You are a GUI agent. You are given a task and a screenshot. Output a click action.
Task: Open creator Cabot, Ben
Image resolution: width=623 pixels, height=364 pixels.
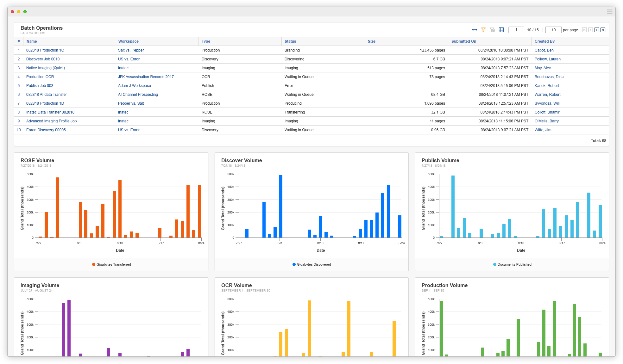[544, 50]
